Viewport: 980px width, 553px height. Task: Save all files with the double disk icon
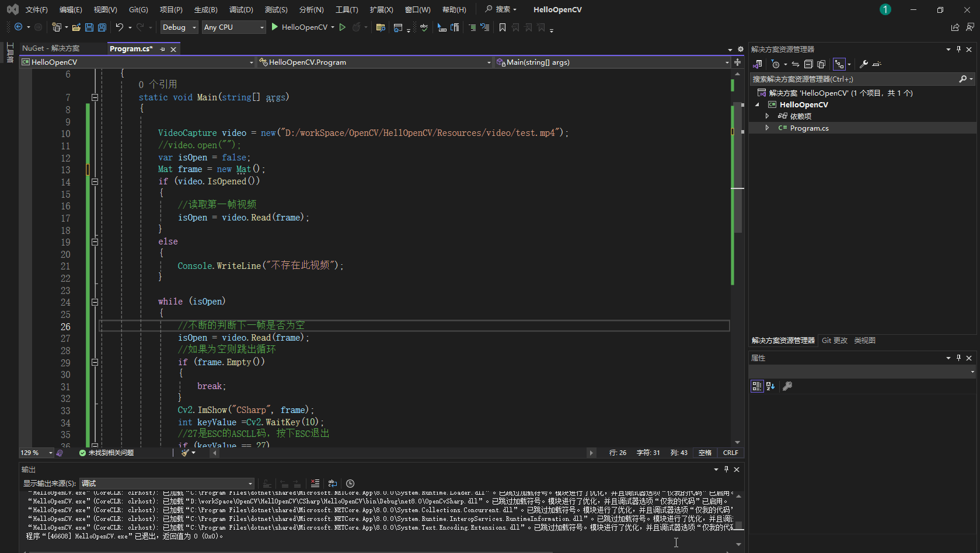[x=102, y=27]
